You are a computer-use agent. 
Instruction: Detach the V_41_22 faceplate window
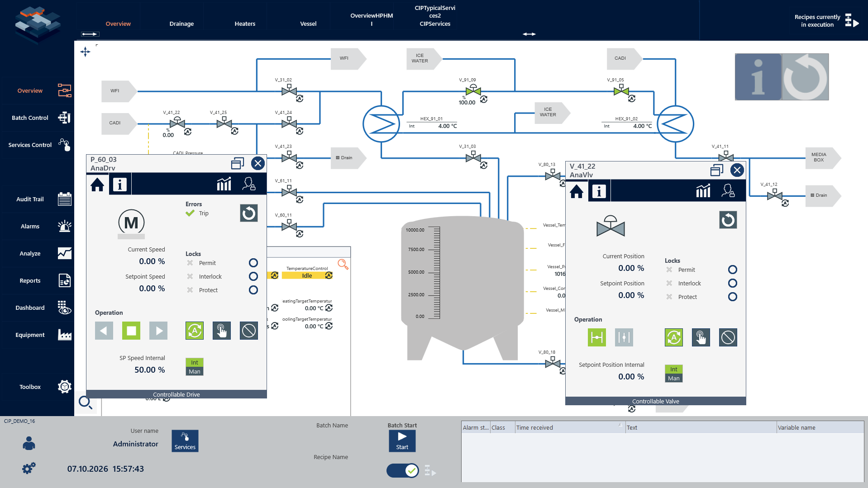click(x=717, y=170)
